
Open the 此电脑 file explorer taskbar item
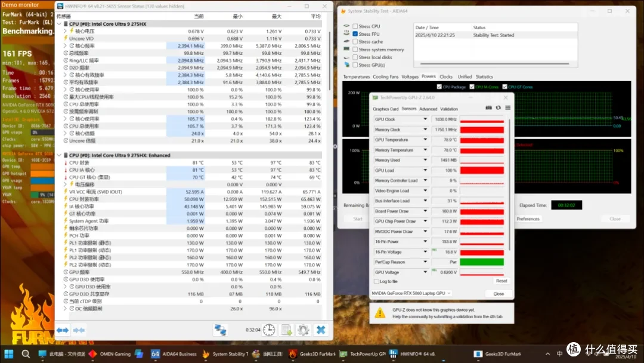[61, 354]
